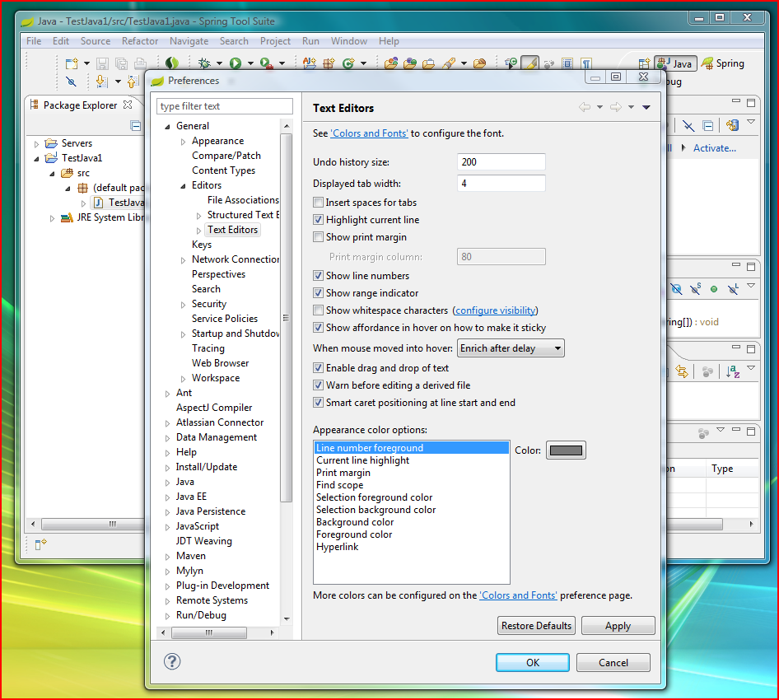Open the Refactor menu
The width and height of the screenshot is (779, 700).
coord(140,41)
